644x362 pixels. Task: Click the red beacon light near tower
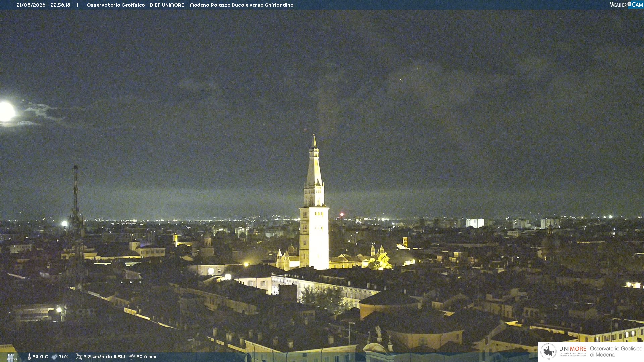pyautogui.click(x=342, y=214)
